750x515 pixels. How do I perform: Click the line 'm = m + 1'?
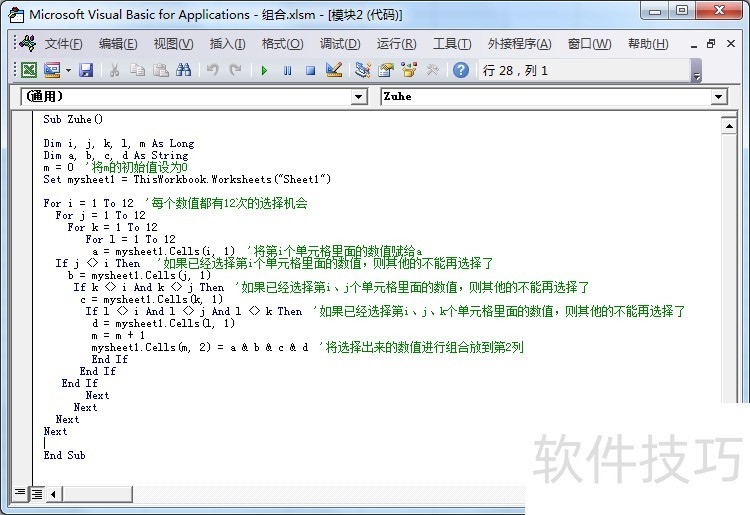(x=118, y=335)
